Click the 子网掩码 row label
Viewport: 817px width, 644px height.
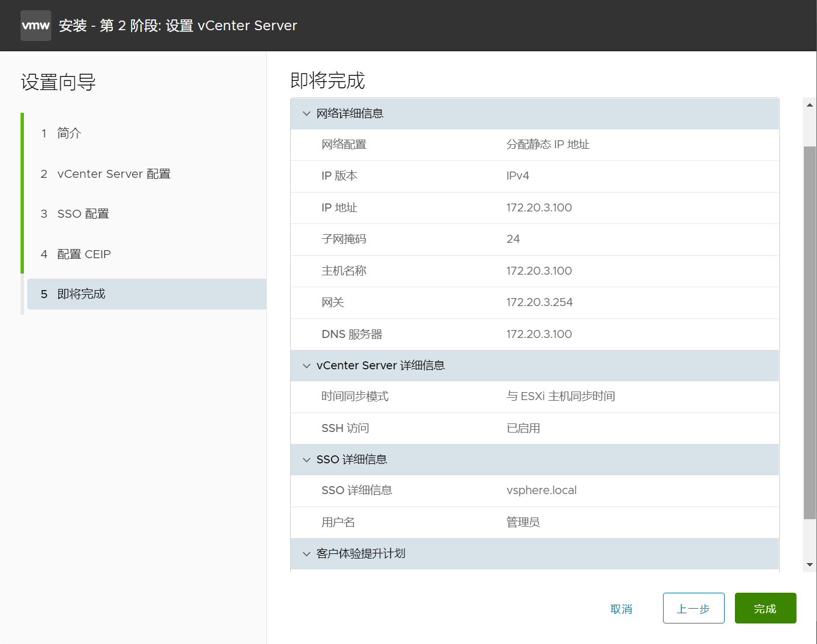pos(344,239)
